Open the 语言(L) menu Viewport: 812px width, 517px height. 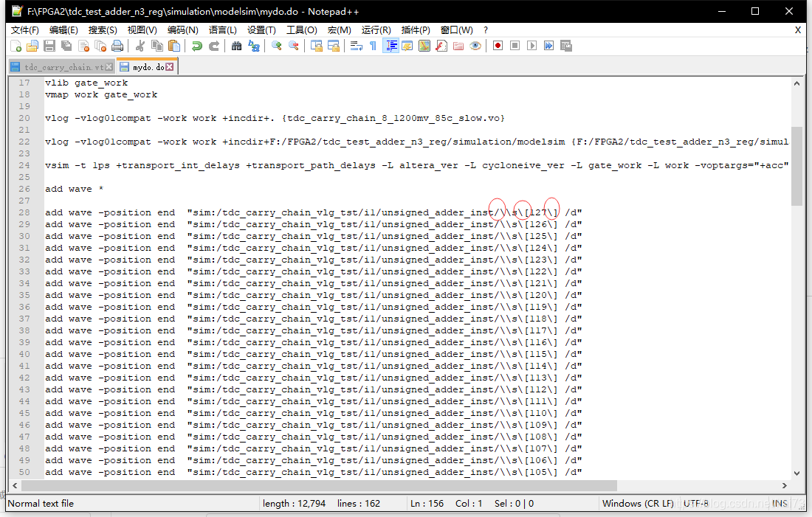223,30
